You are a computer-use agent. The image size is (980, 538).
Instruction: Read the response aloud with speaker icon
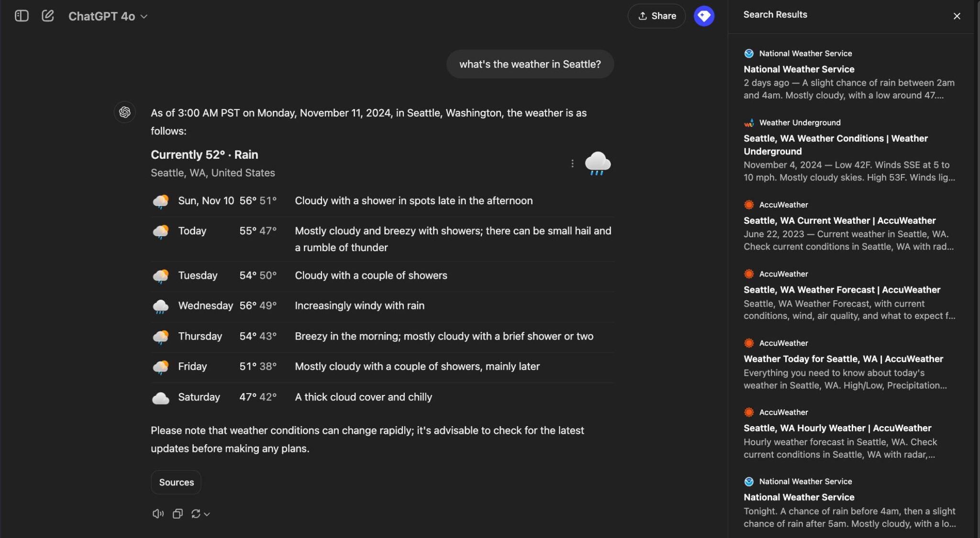[x=157, y=513]
